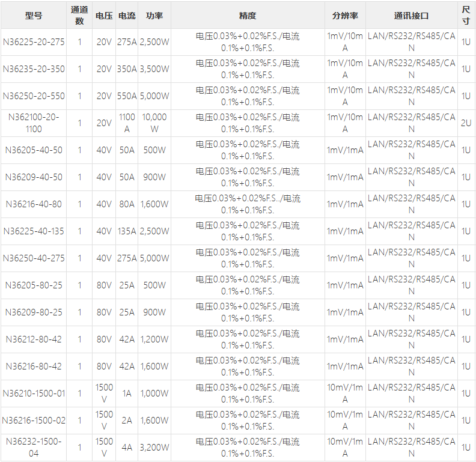The height and width of the screenshot is (462, 476).
Task: Select model N36250-40-275
Action: tap(34, 258)
